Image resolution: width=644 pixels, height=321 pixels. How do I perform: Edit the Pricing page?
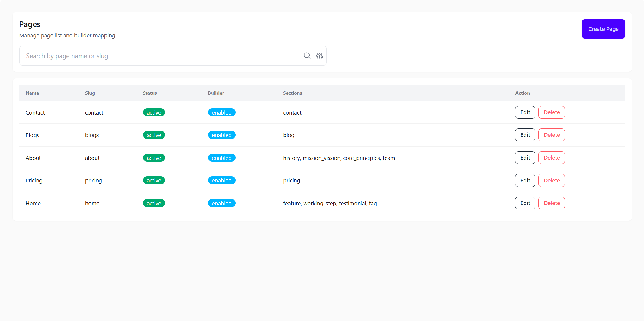click(x=525, y=180)
